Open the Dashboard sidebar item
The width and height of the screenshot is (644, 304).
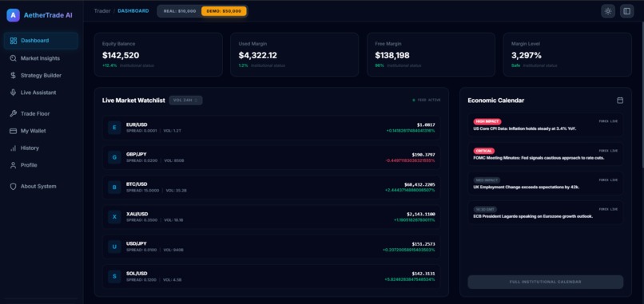point(41,41)
